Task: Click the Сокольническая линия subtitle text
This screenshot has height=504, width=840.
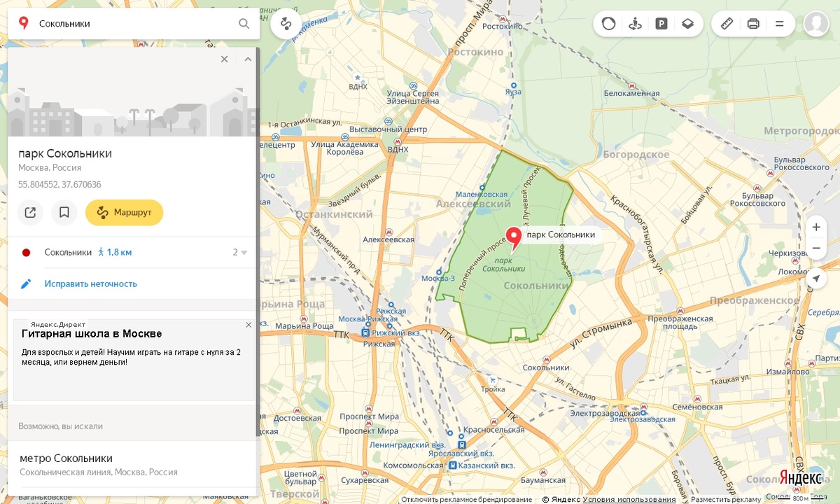Action: tap(98, 472)
